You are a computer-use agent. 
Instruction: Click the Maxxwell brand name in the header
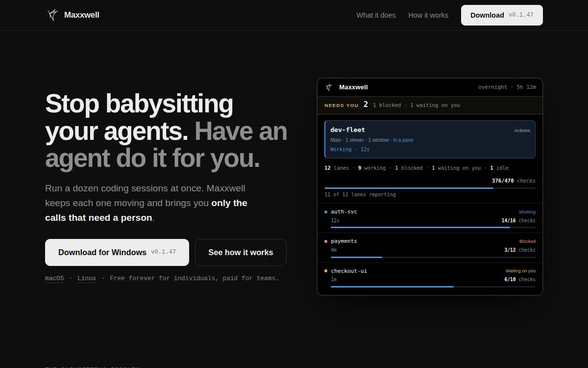click(x=82, y=15)
